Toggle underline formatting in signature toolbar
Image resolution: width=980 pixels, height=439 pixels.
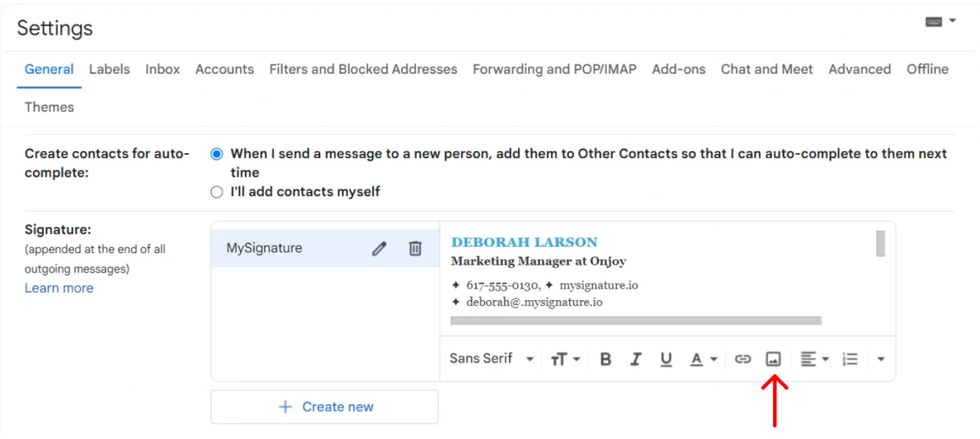pyautogui.click(x=666, y=359)
